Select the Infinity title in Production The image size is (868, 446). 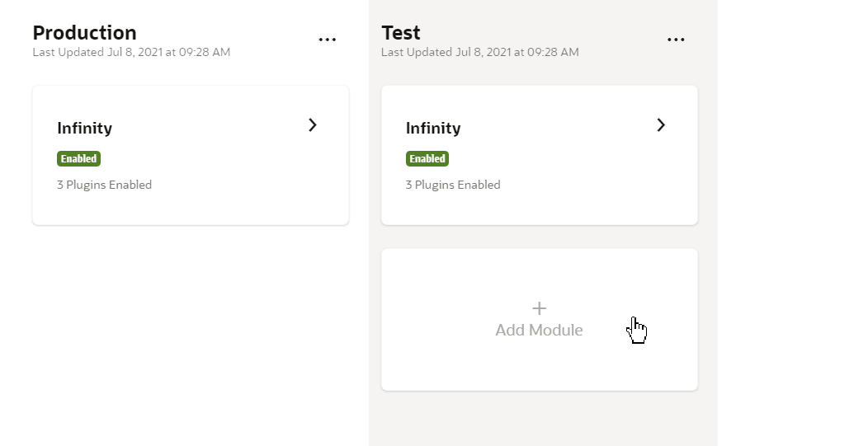(84, 129)
